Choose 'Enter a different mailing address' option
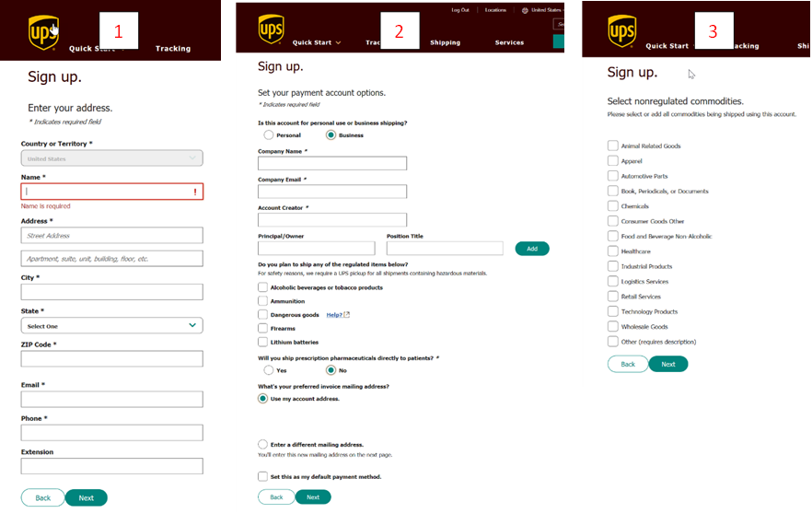 click(x=263, y=444)
